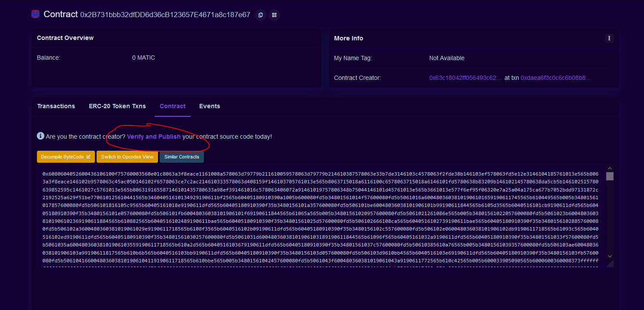The image size is (644, 310).
Task: Open creation transaction 0xdaea6f3c0c6c6b08b8
Action: coord(556,78)
